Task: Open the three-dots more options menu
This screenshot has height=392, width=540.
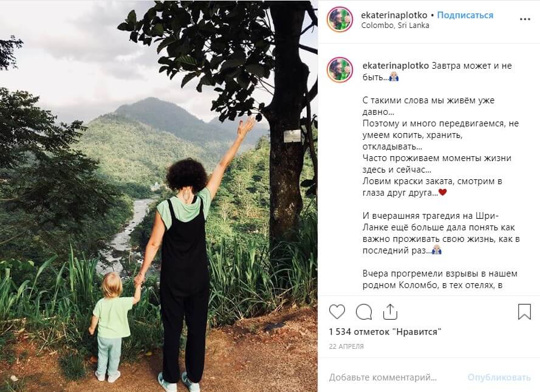Action: pos(524,19)
